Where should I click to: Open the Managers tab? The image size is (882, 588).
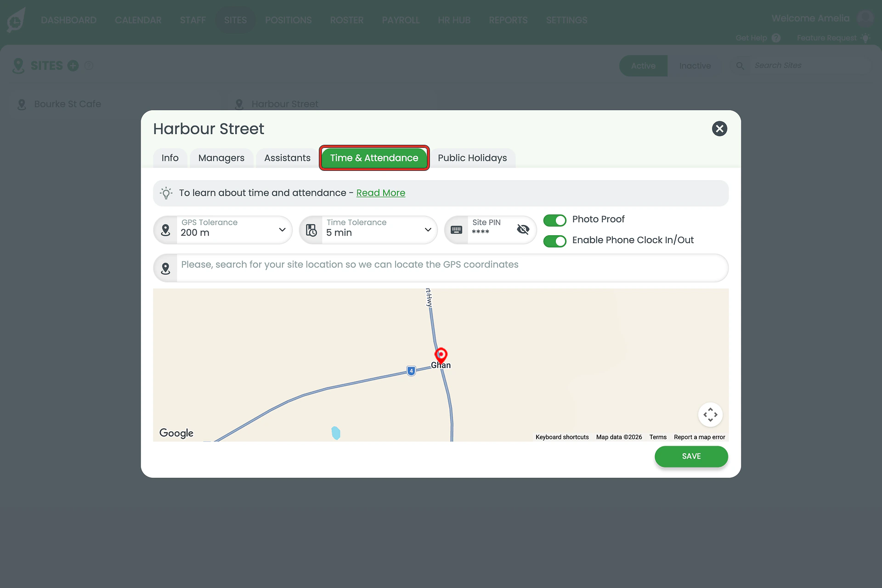tap(221, 158)
